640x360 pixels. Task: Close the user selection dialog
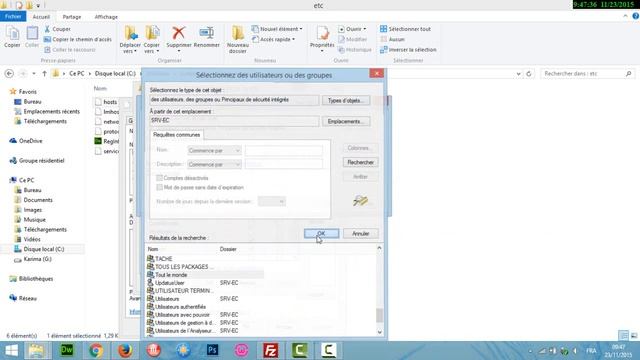(x=376, y=73)
